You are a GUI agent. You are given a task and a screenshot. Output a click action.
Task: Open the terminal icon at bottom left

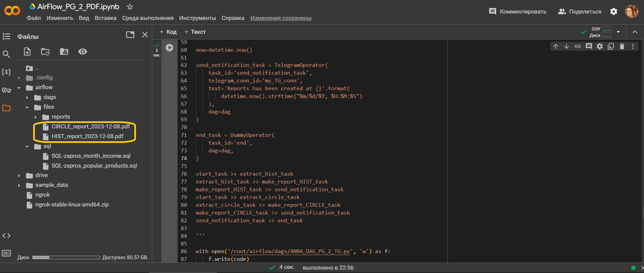[x=6, y=253]
